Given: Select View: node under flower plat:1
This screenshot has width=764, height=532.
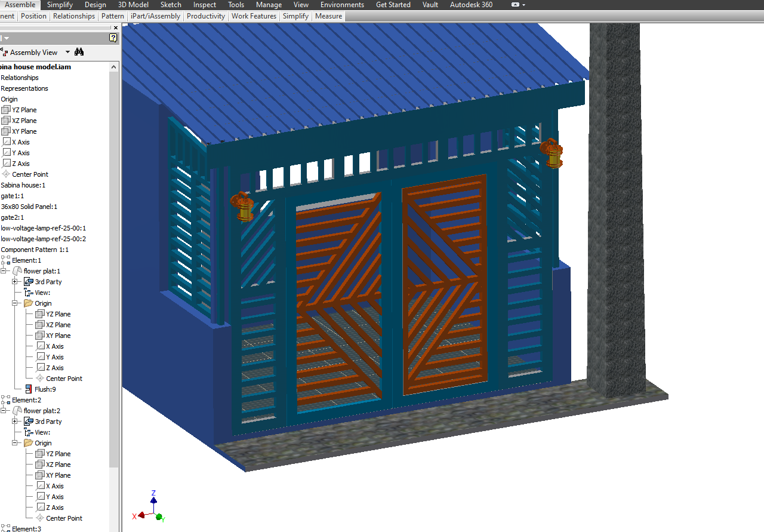Looking at the screenshot, I should click(37, 293).
